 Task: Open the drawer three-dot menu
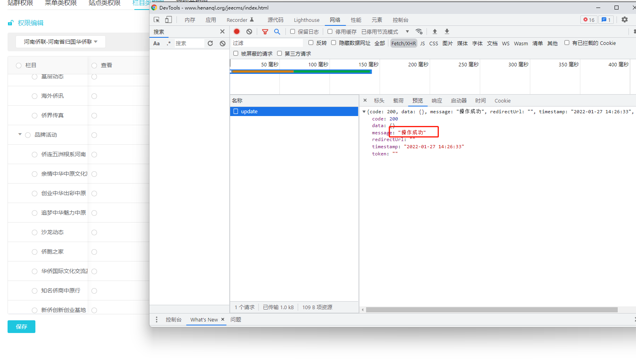(157, 319)
